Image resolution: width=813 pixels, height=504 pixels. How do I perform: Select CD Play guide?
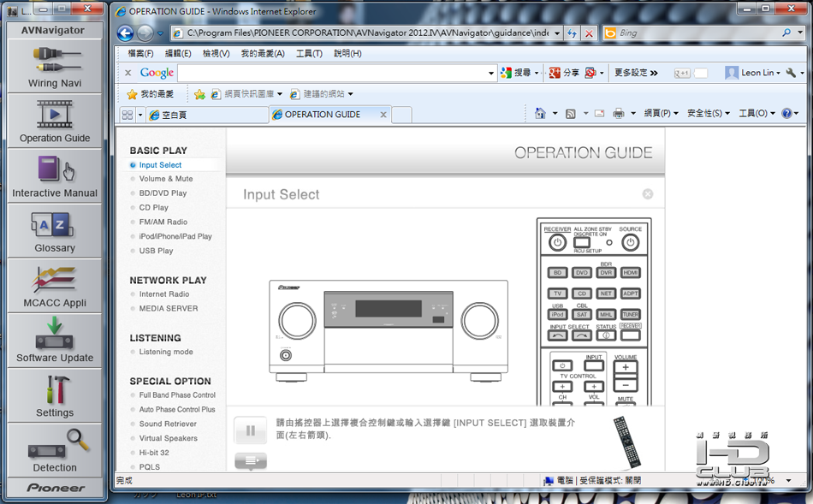pyautogui.click(x=153, y=207)
